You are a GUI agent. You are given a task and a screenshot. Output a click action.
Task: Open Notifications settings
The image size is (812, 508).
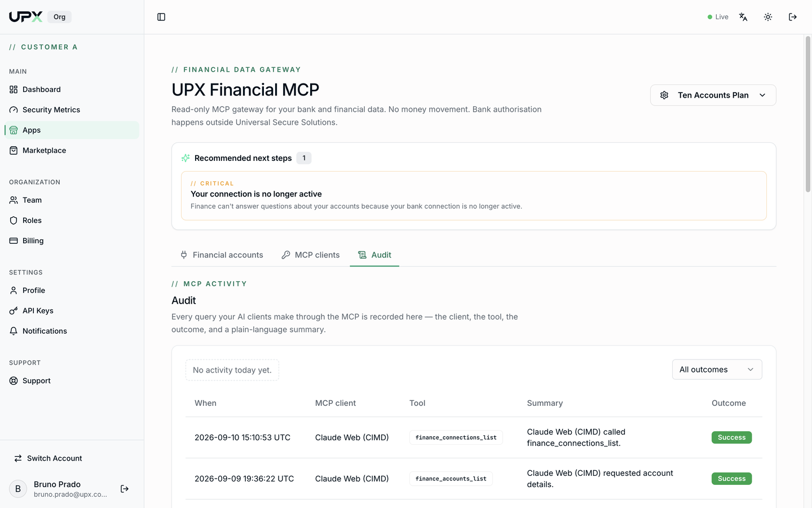[x=72, y=331]
